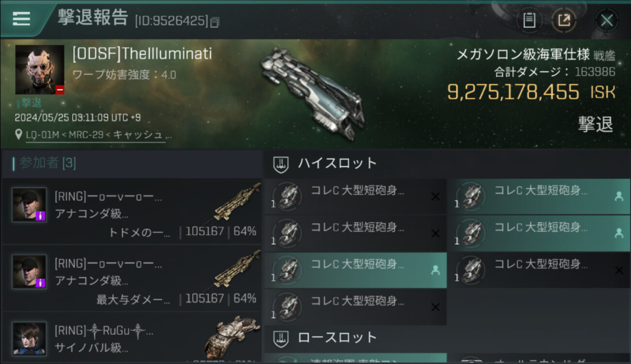The image size is (631, 364).
Task: Tap the ロースロット section shield icon
Action: click(x=281, y=338)
